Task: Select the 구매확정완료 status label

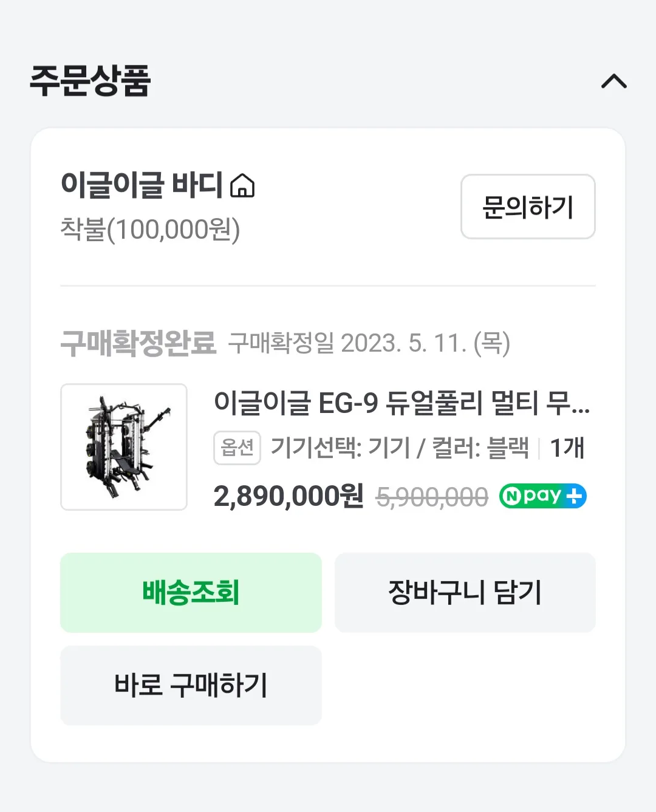Action: (x=138, y=343)
